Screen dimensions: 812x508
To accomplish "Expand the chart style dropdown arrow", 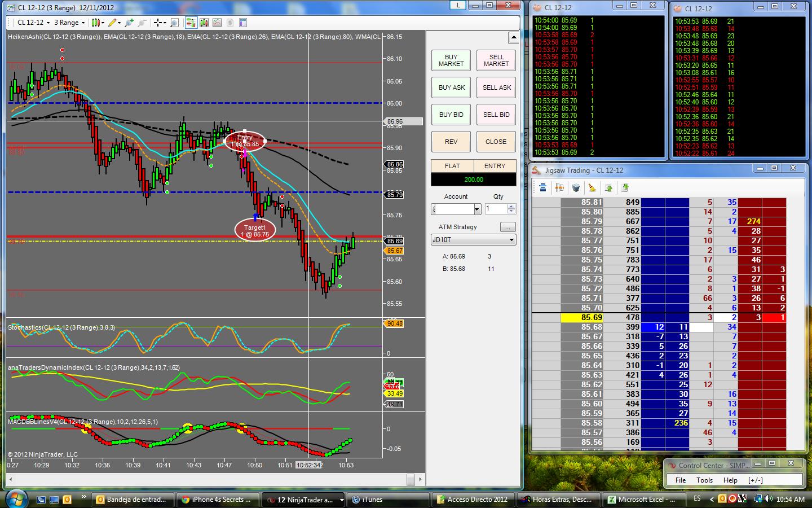I will (x=102, y=23).
